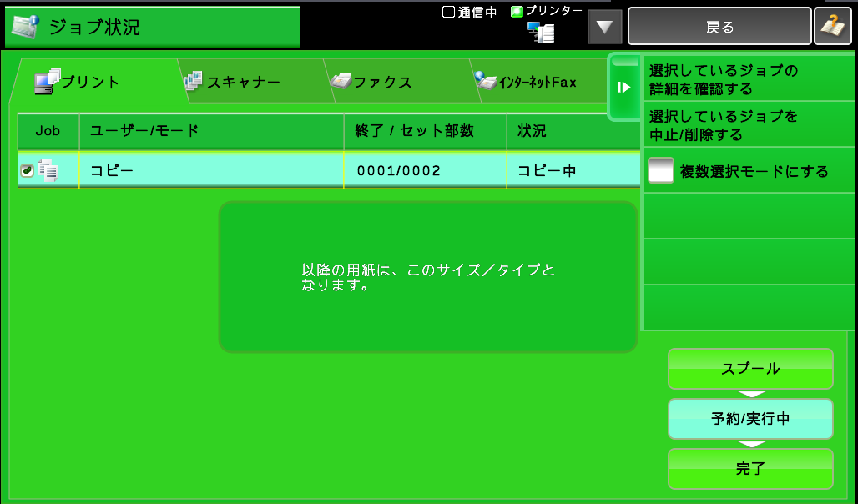Show the 完了 jobs list
Screen dimensions: 858x504
[x=749, y=469]
